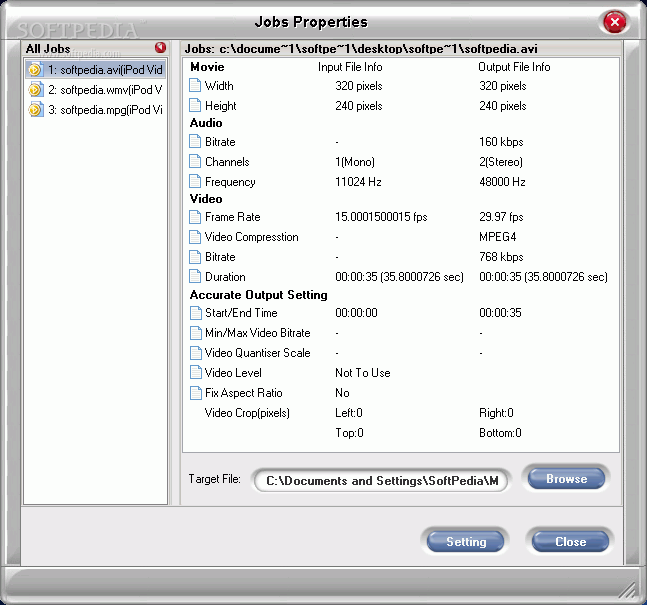Click the 00:00:35 end time value
Screen dimensions: 647x605
click(x=500, y=313)
